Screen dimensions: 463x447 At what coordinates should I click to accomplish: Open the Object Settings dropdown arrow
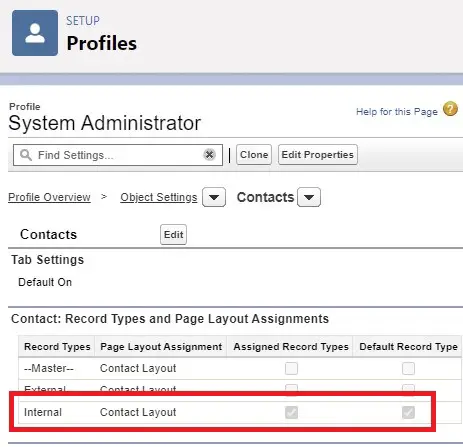point(214,197)
